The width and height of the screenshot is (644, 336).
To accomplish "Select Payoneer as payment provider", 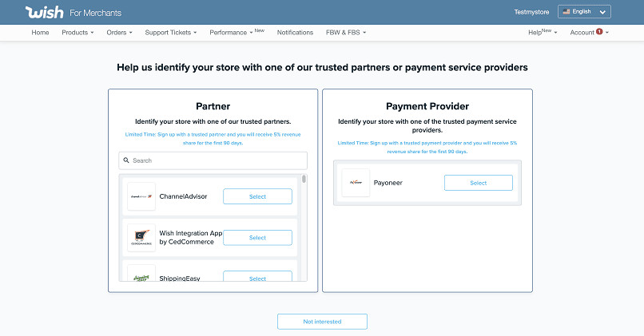I will [478, 183].
